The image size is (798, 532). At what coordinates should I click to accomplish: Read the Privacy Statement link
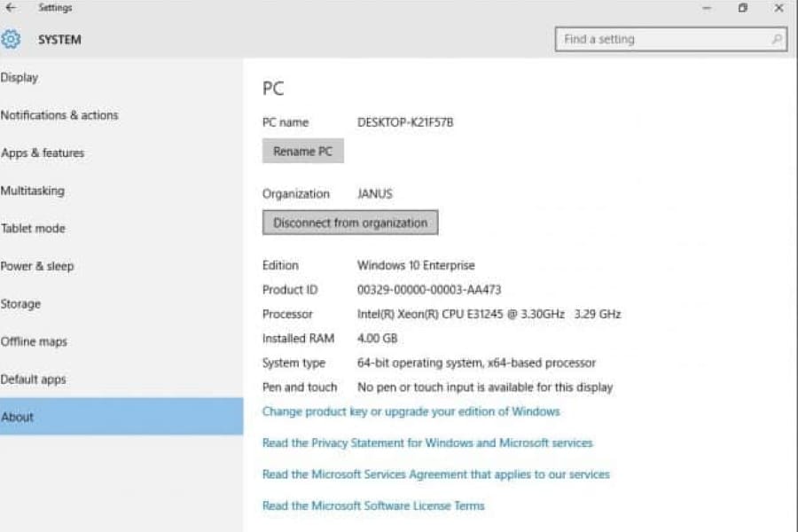(427, 443)
